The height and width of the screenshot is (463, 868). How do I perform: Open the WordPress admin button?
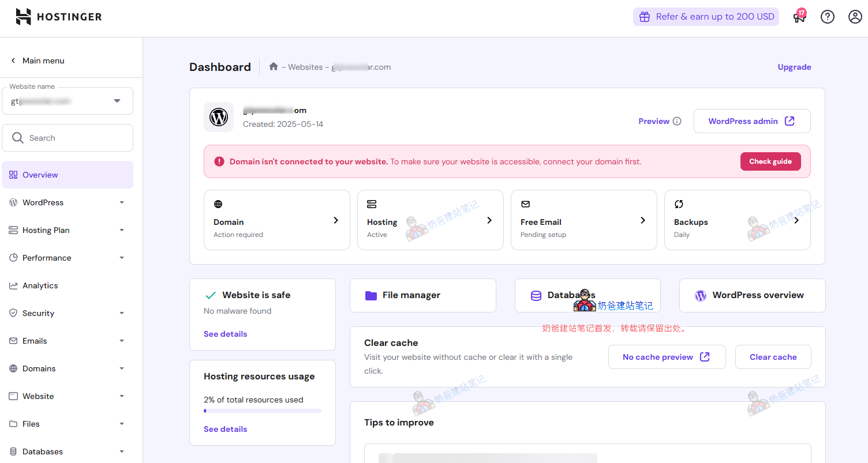coord(751,121)
